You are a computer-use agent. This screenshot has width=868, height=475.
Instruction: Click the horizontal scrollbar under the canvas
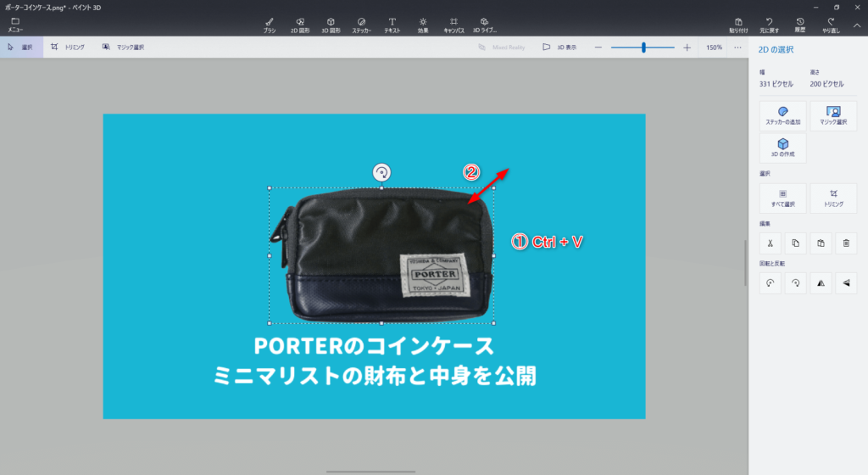pyautogui.click(x=371, y=472)
